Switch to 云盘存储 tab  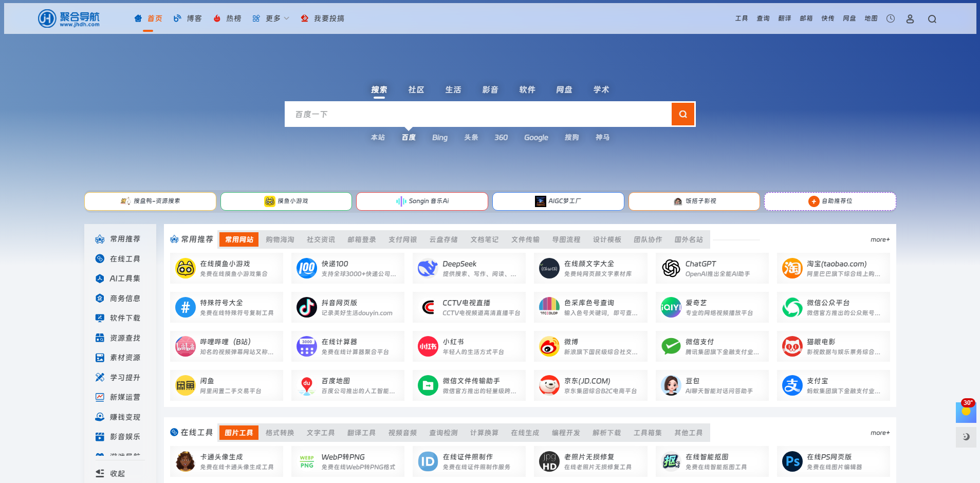[443, 239]
